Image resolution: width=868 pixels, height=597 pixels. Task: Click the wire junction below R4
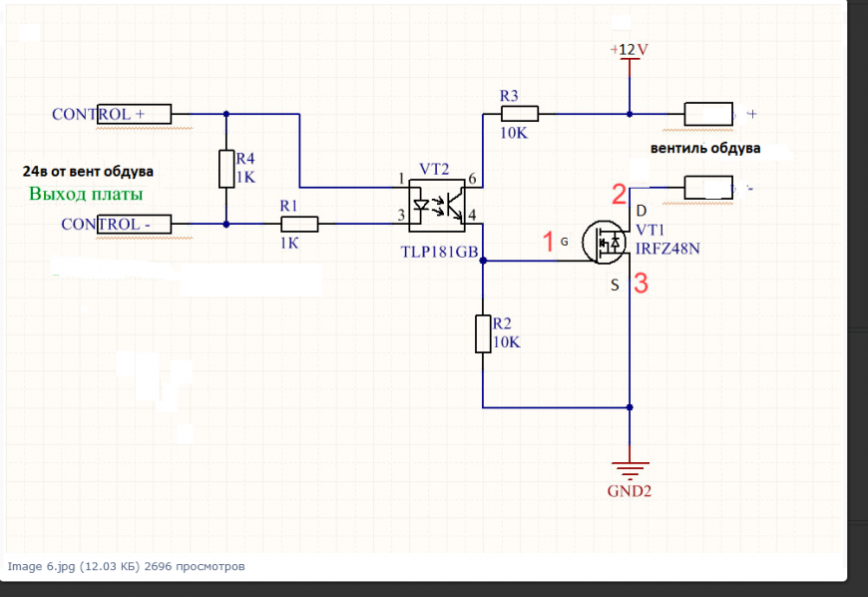[226, 225]
